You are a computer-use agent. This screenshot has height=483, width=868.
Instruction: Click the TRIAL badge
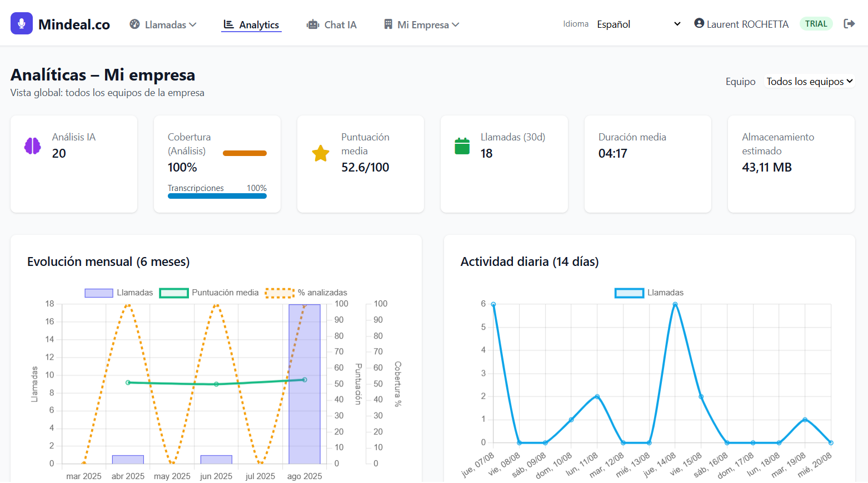(816, 23)
